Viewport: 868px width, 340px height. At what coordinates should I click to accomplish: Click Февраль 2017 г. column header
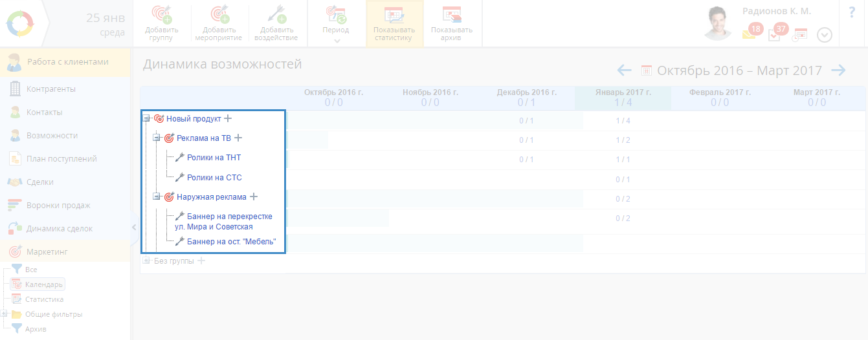pyautogui.click(x=720, y=98)
